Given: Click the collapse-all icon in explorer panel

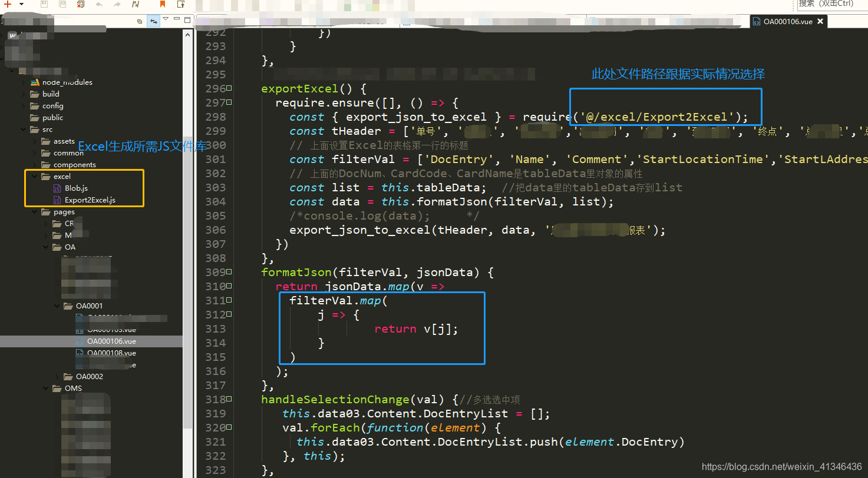Looking at the screenshot, I should (x=140, y=21).
